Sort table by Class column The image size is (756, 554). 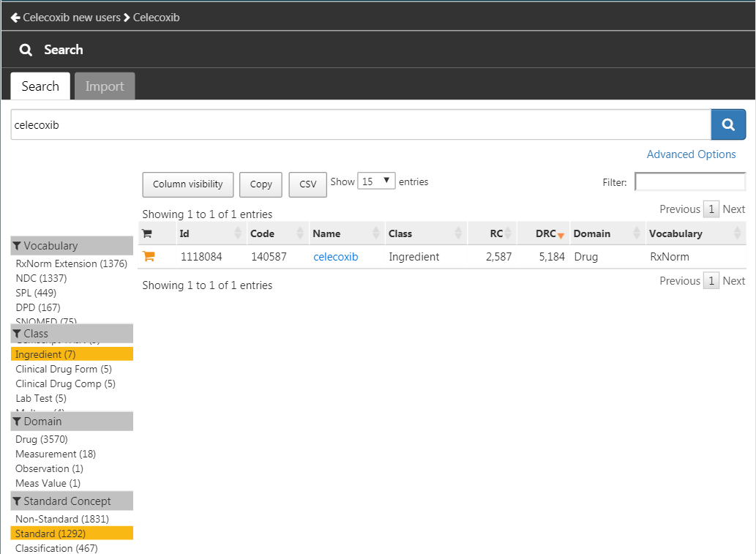coord(426,233)
